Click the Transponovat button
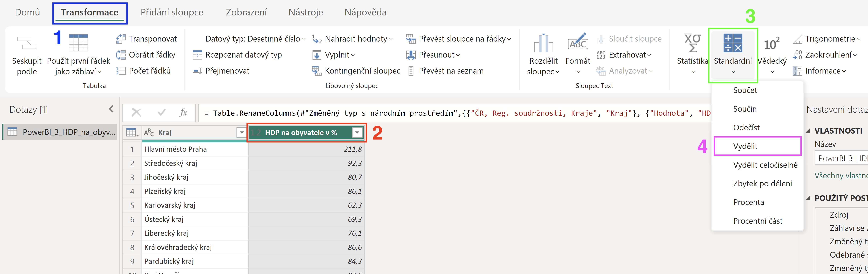868x274 pixels. point(146,39)
